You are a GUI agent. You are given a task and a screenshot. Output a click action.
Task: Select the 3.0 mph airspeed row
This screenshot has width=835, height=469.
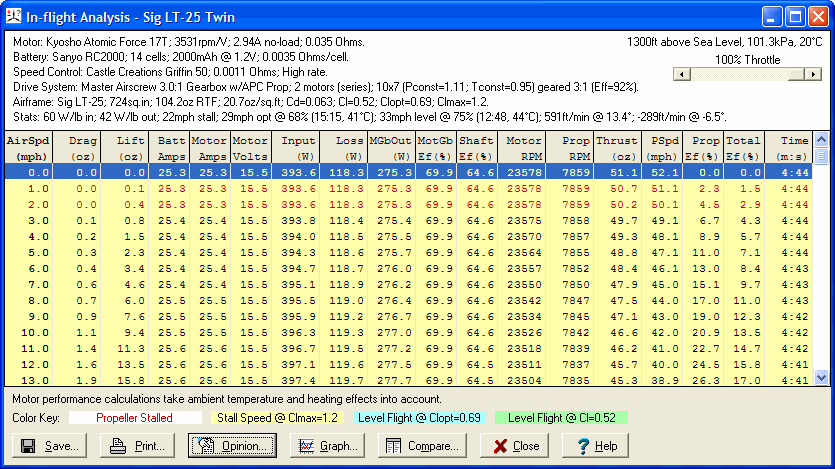point(409,220)
